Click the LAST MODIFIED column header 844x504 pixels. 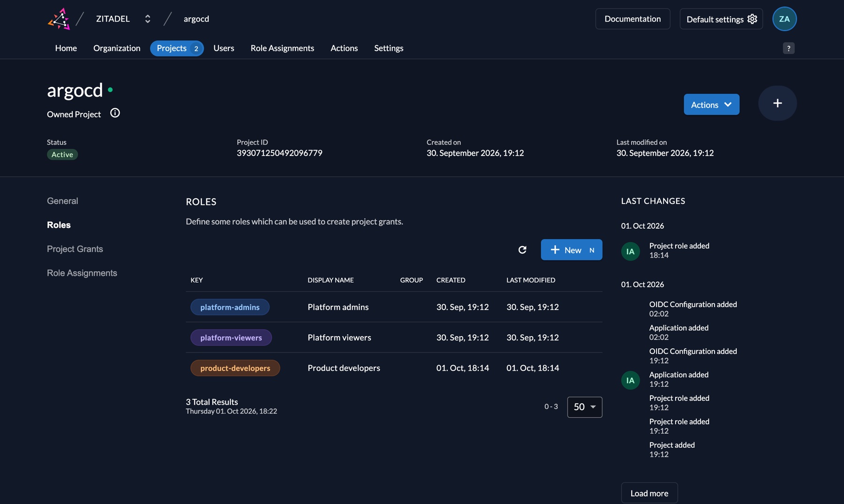coord(531,280)
